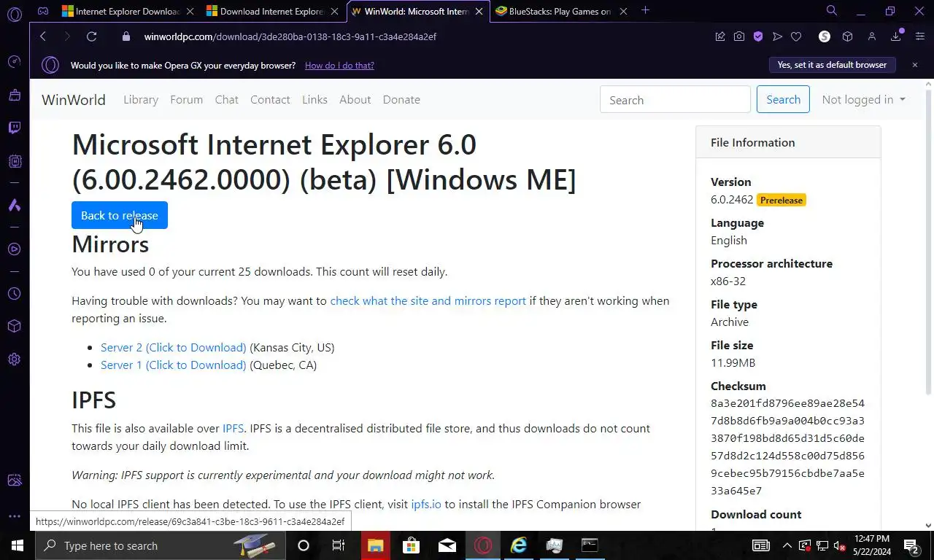Open a new tab with plus
934x560 pixels.
645,10
